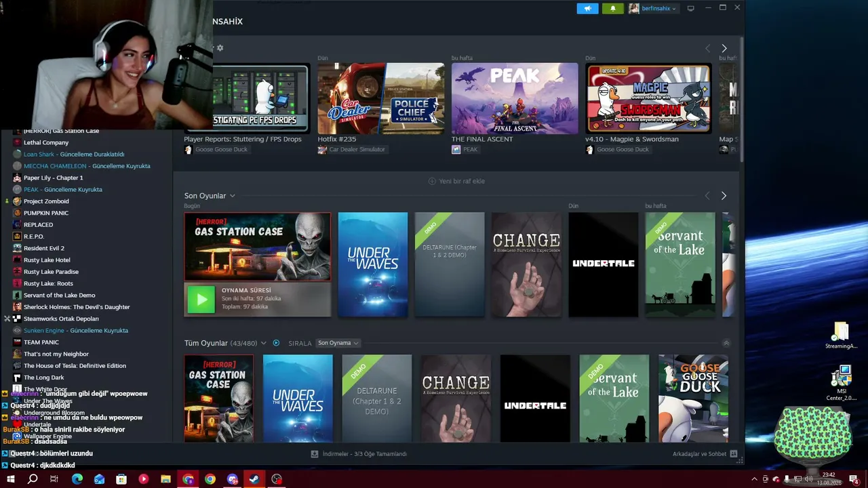This screenshot has width=868, height=488.
Task: Open Steam Big Picture mode monitor icon
Action: coord(690,8)
